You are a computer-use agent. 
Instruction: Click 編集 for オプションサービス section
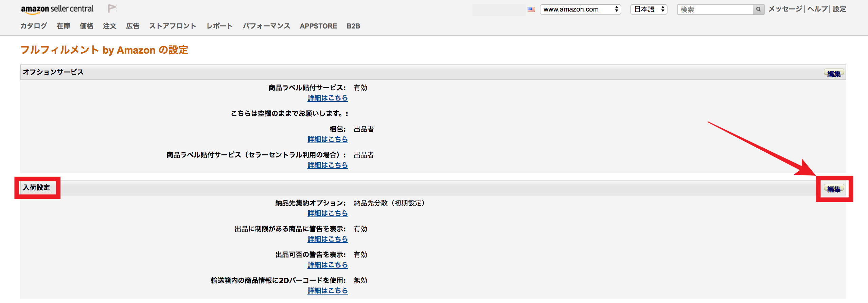tap(834, 73)
